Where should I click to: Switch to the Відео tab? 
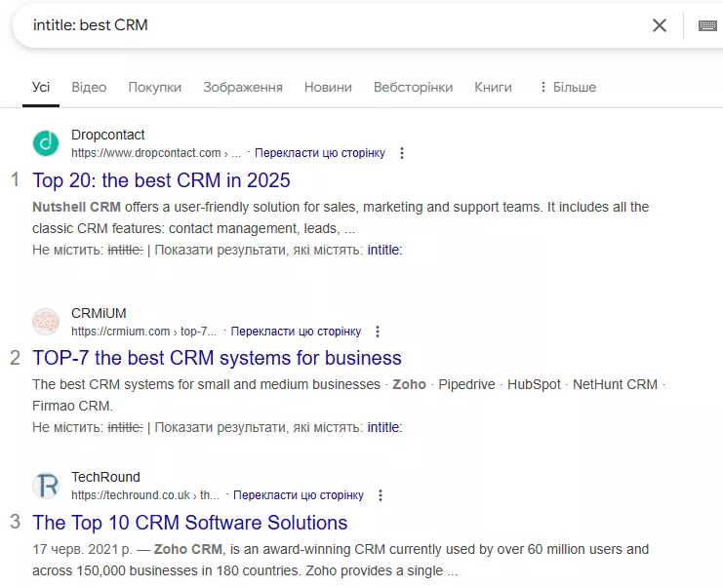[x=89, y=87]
